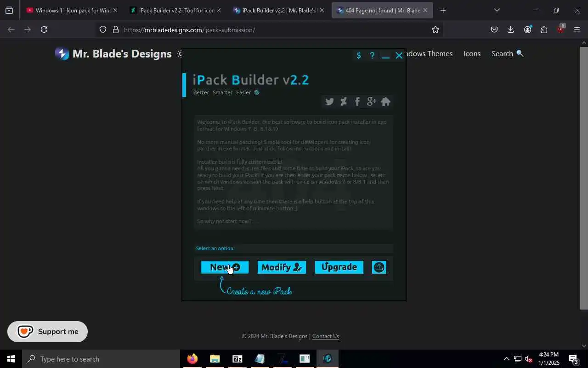Click the Support me Ko-fi button

(x=48, y=332)
